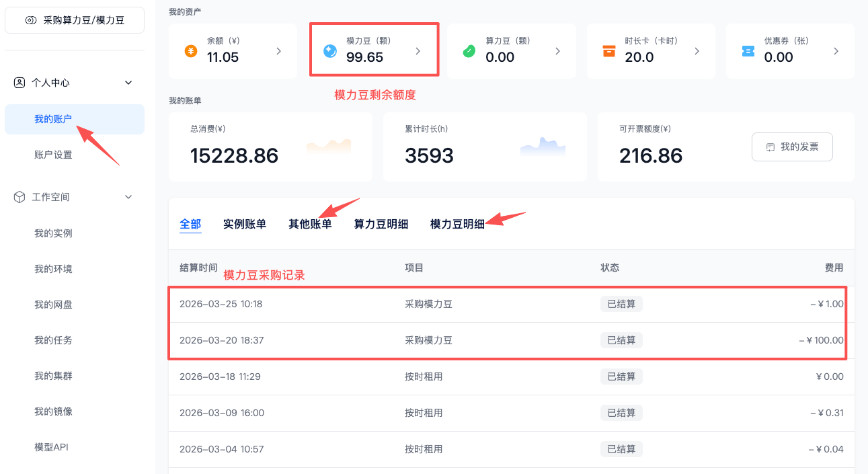Click the blue 模力豆 icon
The image size is (868, 474).
pyautogui.click(x=330, y=51)
